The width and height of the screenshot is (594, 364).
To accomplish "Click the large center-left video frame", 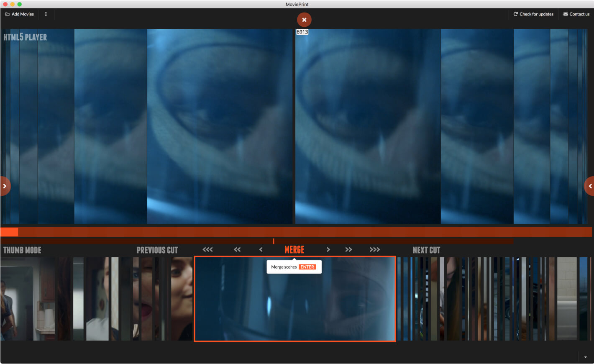I will click(x=220, y=126).
